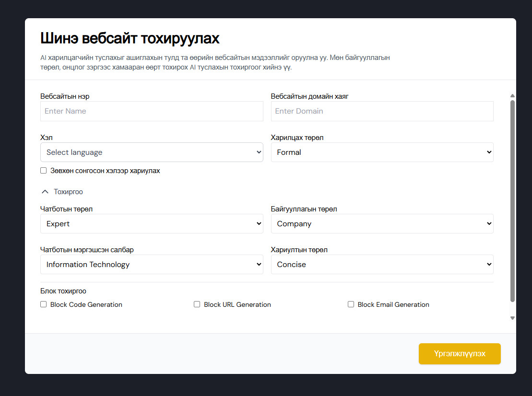Open the Харилцах төрөл Formal dropdown
Image resolution: width=532 pixels, height=396 pixels.
[x=382, y=152]
